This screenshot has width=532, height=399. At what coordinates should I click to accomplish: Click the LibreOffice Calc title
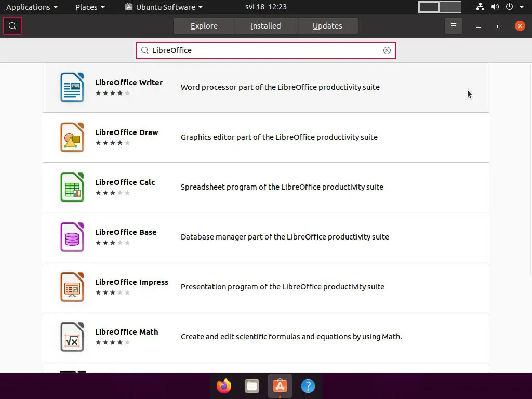coord(125,182)
